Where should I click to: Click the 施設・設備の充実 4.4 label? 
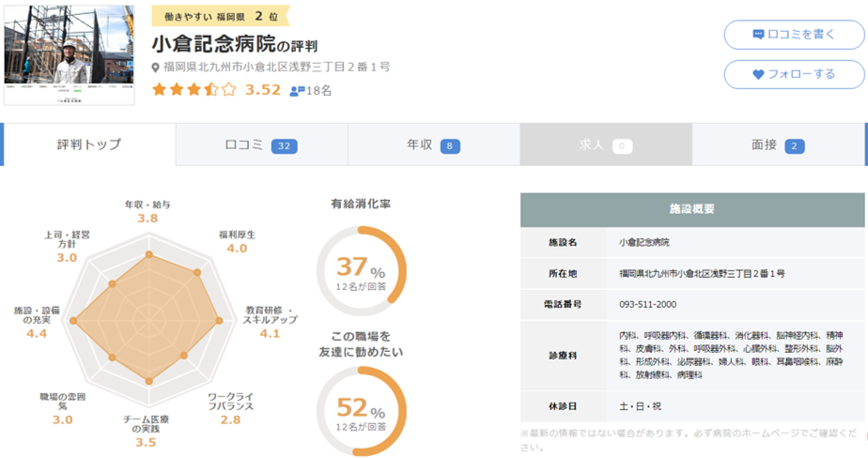click(x=37, y=323)
